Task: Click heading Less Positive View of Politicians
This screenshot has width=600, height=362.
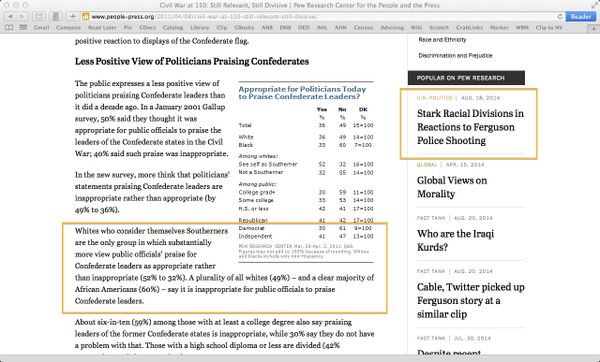Action: coord(192,61)
